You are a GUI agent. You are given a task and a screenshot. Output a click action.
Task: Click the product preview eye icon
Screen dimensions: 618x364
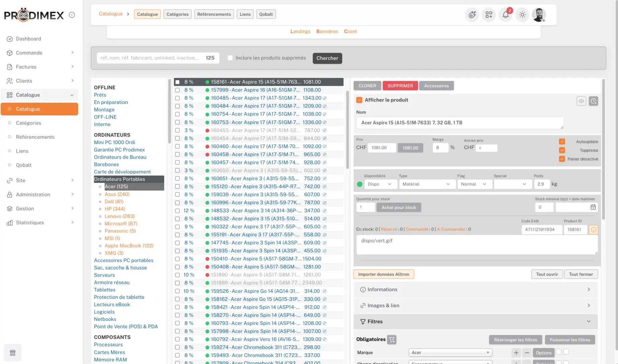click(582, 101)
